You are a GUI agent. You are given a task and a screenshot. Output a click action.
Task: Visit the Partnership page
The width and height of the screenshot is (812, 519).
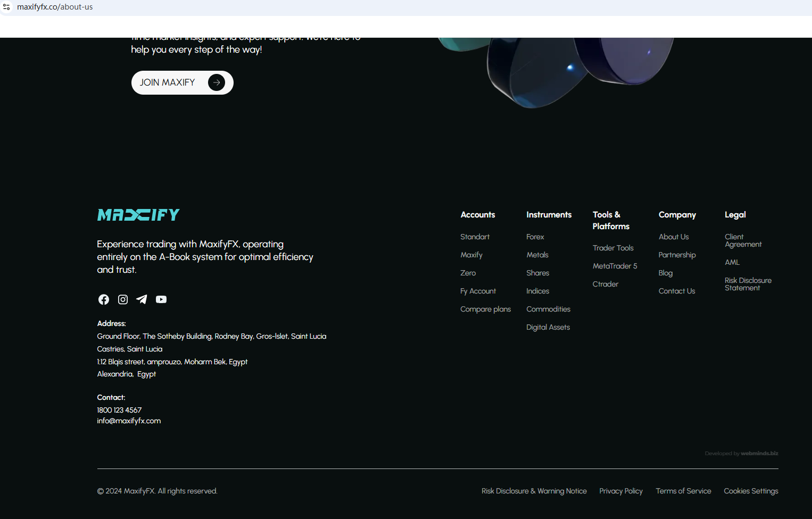[677, 255]
